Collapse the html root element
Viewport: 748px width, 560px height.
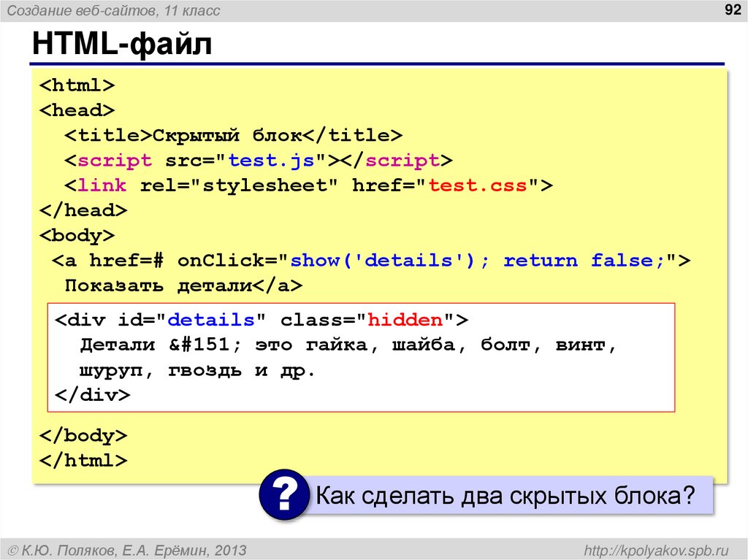click(x=76, y=84)
